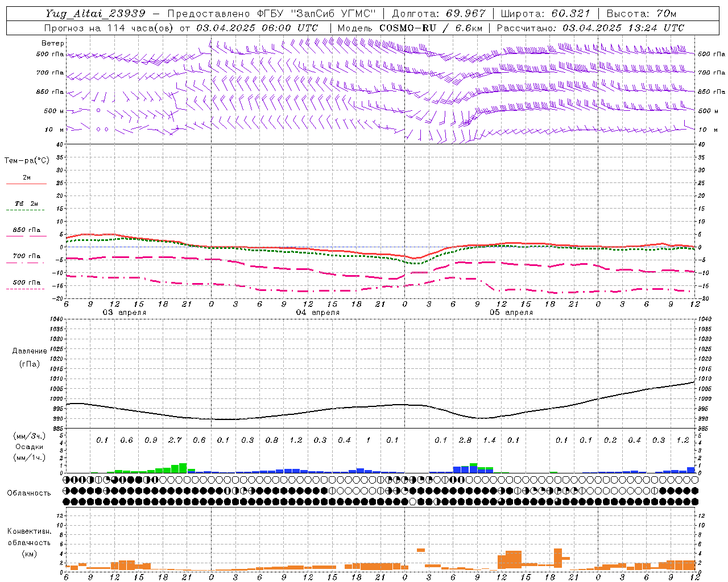
Task: Click the 3-hour precipitation value "2.7"
Action: pyautogui.click(x=175, y=440)
